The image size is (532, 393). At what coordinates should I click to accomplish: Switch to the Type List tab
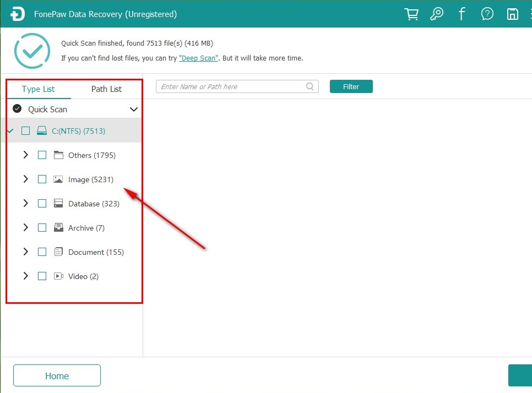pos(38,89)
